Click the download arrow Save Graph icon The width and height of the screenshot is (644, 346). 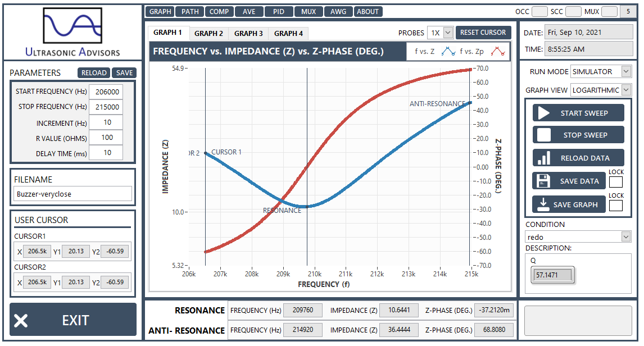tap(543, 204)
